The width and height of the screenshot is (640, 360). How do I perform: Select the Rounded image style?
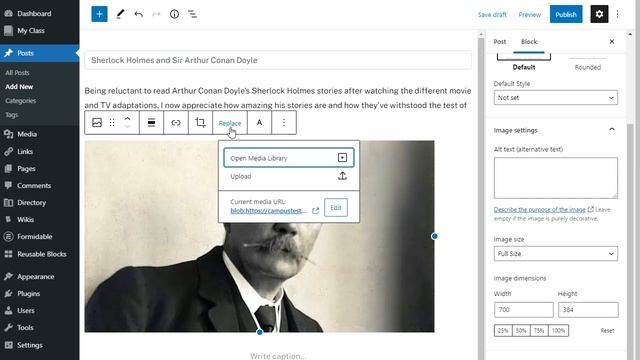[588, 64]
